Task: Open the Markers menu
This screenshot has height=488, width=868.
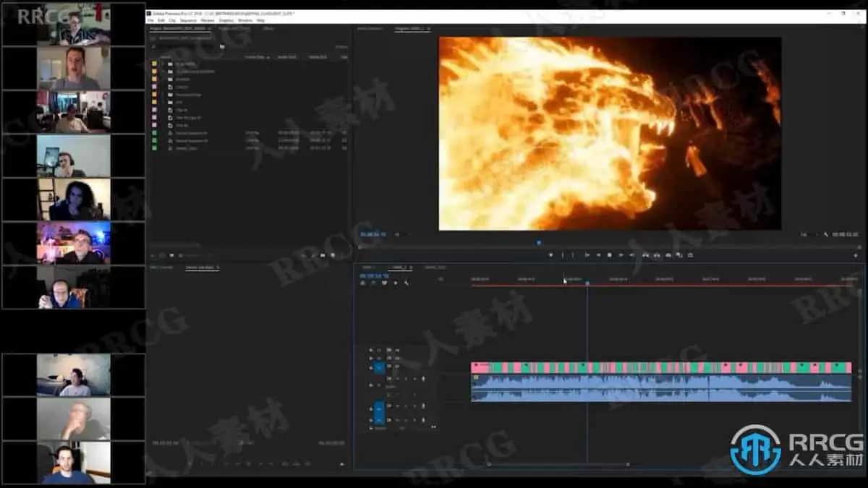Action: tap(208, 20)
